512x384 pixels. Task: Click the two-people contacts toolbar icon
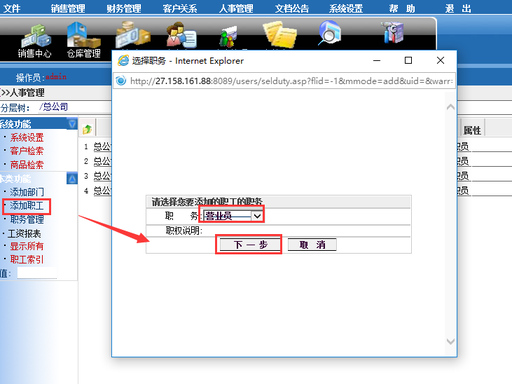tap(181, 35)
